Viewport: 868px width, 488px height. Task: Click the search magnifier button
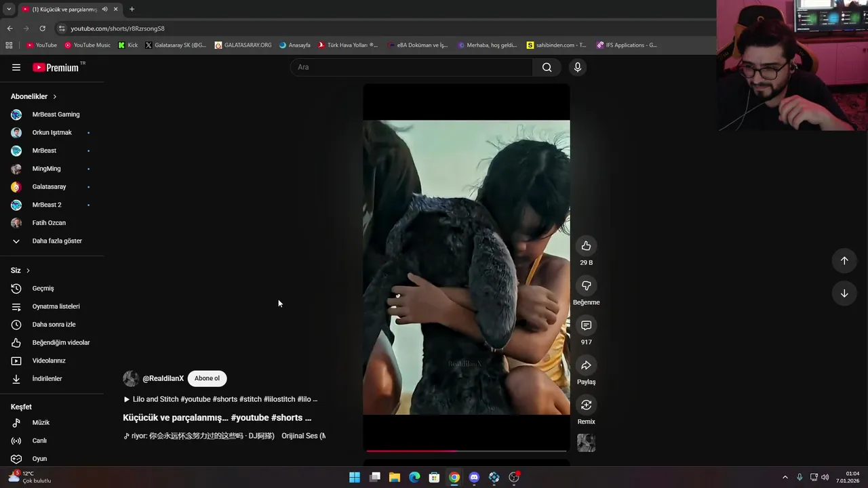click(547, 67)
